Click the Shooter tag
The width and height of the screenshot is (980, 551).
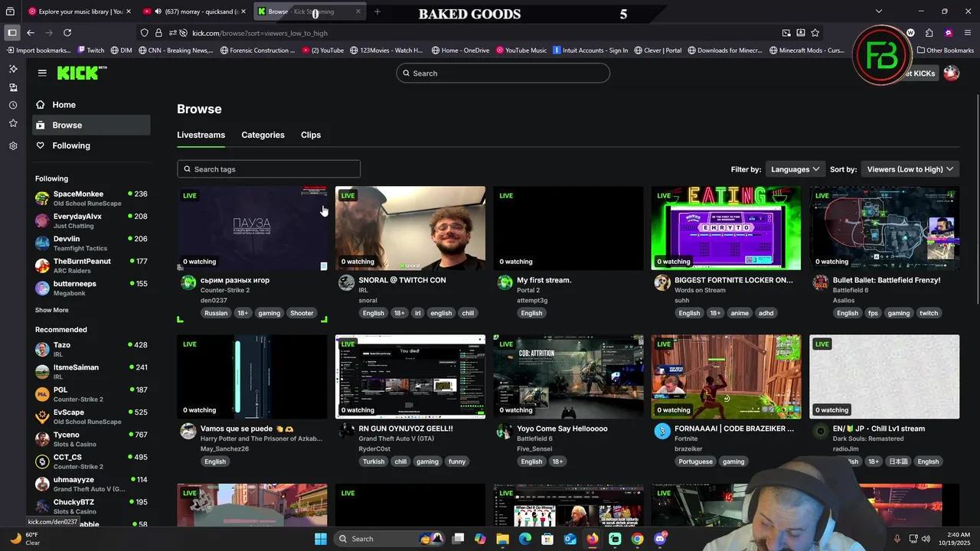[x=302, y=313]
